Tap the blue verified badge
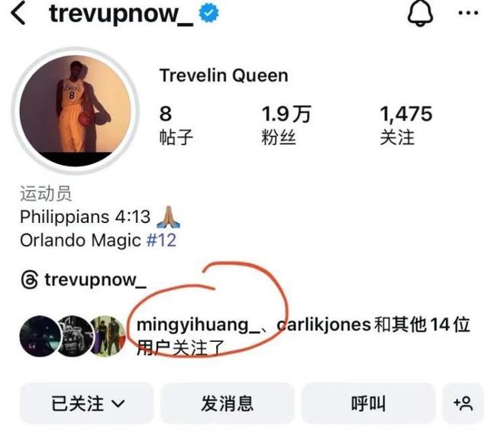The width and height of the screenshot is (504, 435). click(208, 13)
